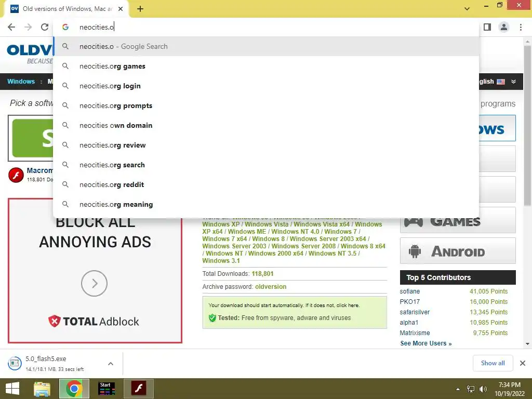Viewport: 532px width, 399px height.
Task: Click the Google icon in address bar
Action: [x=65, y=27]
